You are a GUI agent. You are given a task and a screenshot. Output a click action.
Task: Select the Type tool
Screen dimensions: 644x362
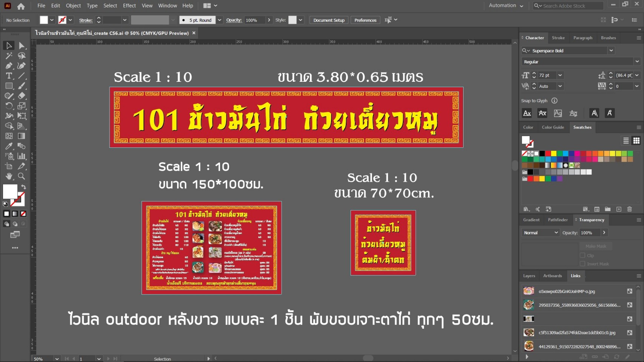(8, 75)
